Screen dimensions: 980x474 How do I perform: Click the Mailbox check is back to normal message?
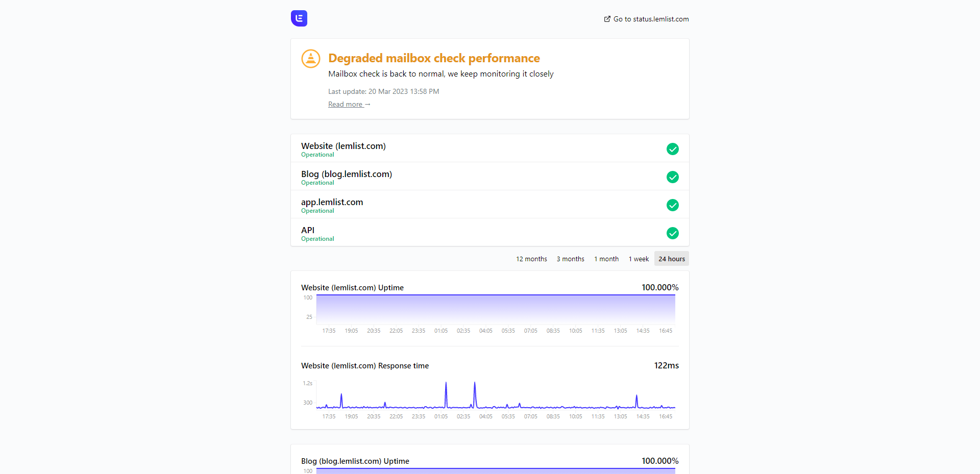click(x=441, y=74)
